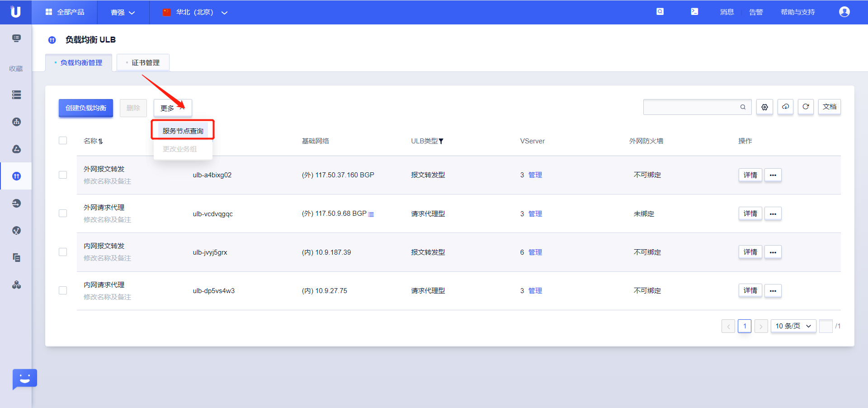This screenshot has width=868, height=408.
Task: Open the sidebar host server stack icon
Action: pos(17,95)
